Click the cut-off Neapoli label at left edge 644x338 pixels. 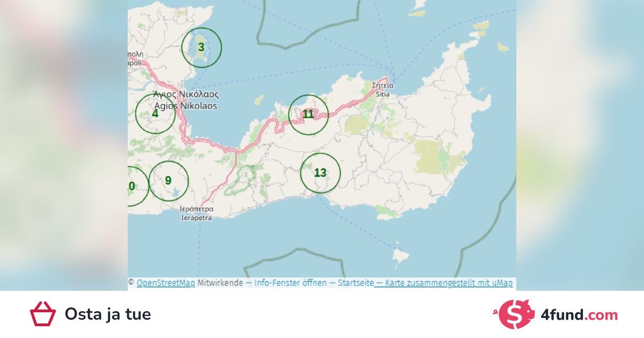pos(135,58)
